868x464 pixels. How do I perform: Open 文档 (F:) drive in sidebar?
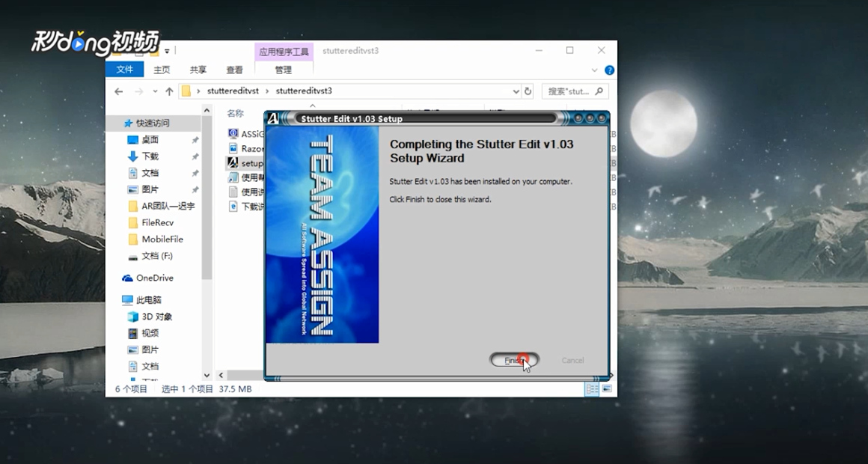click(157, 256)
